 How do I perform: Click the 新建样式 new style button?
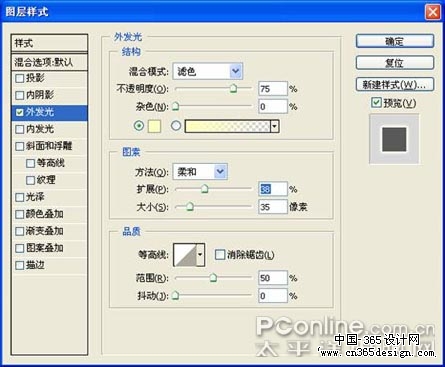click(395, 84)
